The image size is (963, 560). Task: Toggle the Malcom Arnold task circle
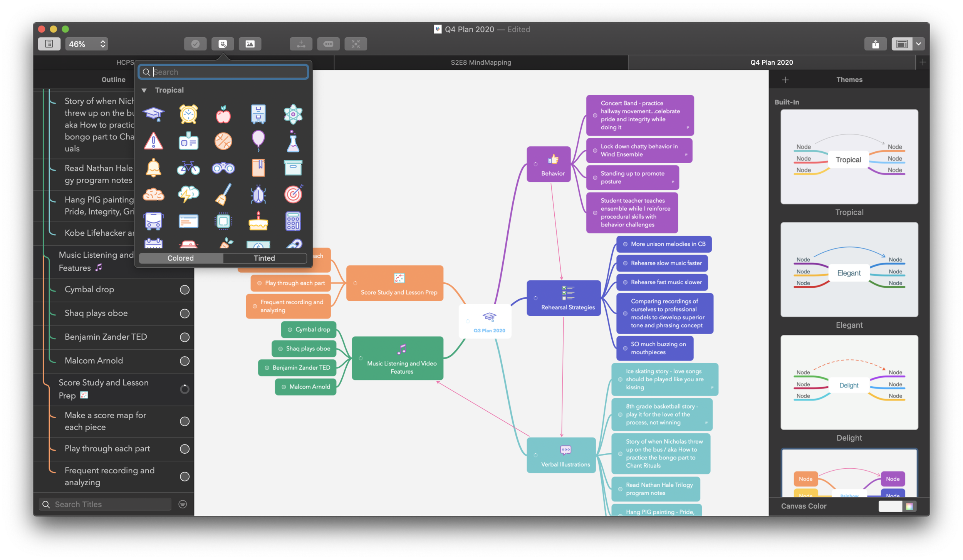tap(185, 361)
